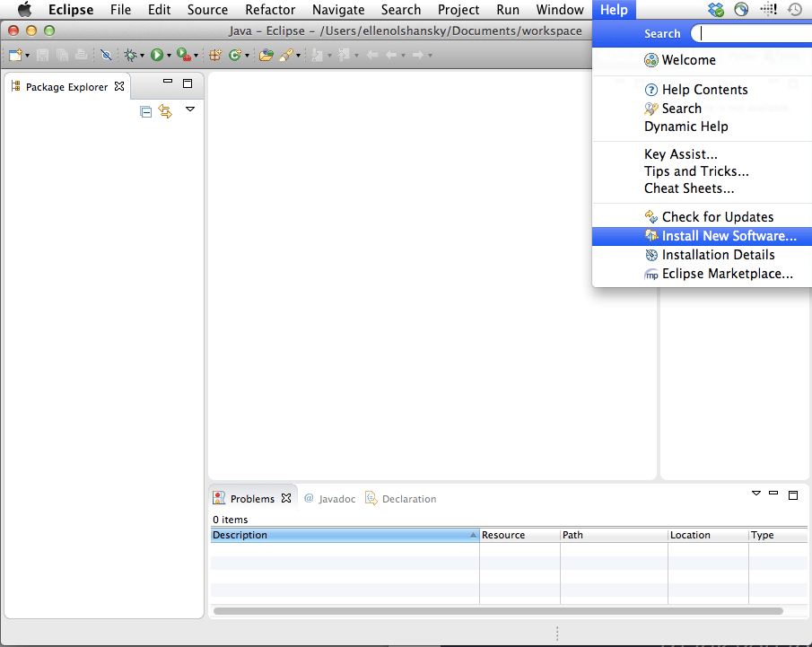Open the Back history dropdown arrow
This screenshot has width=812, height=647.
(404, 56)
